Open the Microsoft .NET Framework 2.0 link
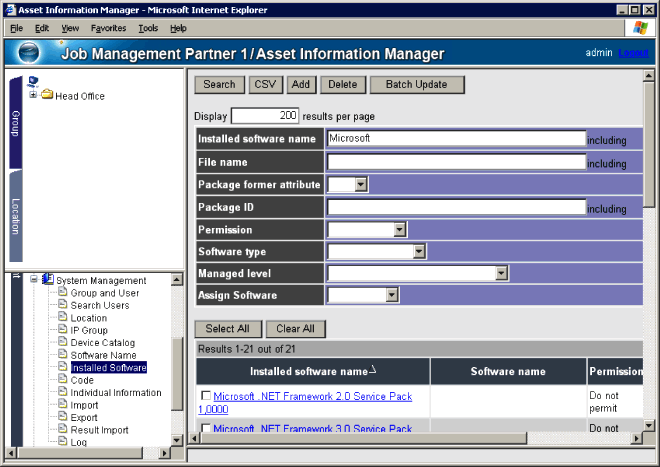This screenshot has height=467, width=660. (x=312, y=397)
